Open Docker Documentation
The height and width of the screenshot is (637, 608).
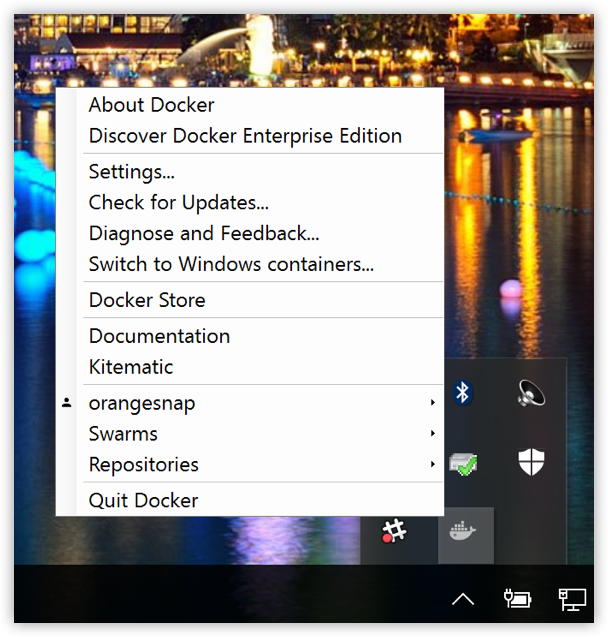159,336
